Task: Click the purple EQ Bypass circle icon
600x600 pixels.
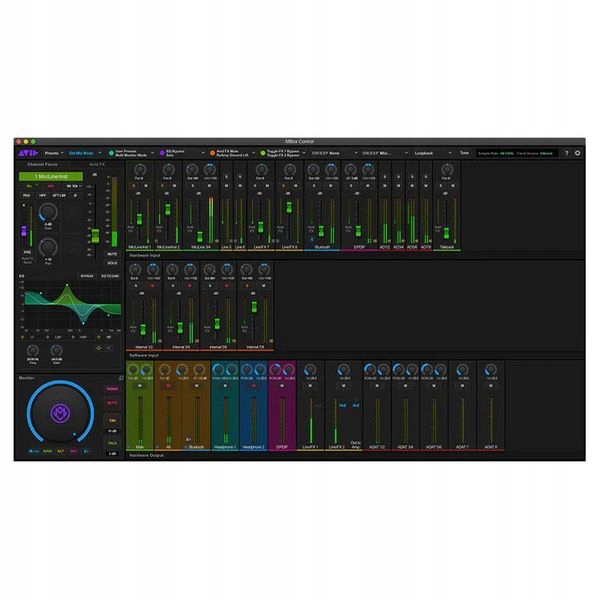Action: [162, 153]
